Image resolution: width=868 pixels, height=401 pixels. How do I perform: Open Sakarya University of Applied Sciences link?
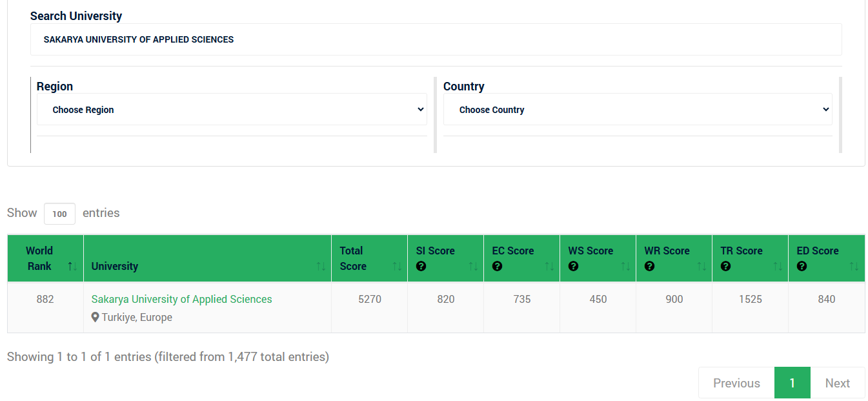click(x=182, y=299)
